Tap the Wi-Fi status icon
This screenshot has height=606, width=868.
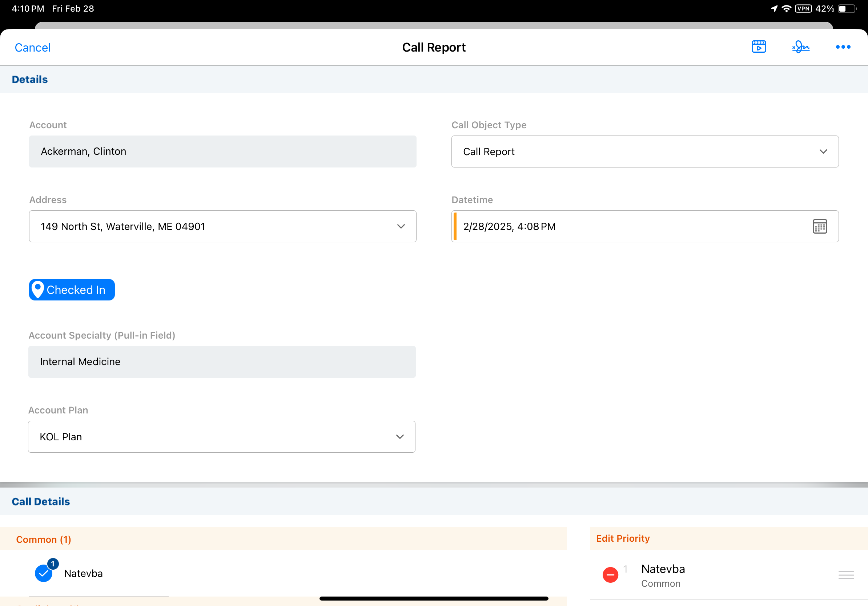point(786,9)
